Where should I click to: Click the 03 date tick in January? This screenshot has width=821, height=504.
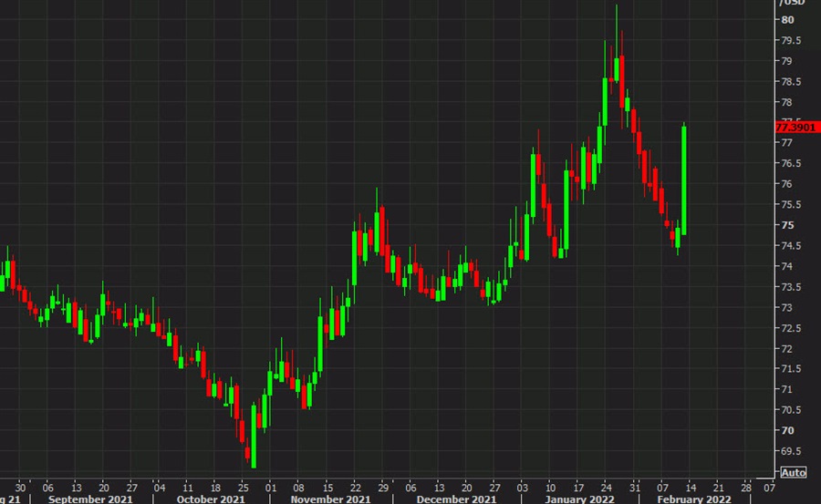tap(522, 488)
